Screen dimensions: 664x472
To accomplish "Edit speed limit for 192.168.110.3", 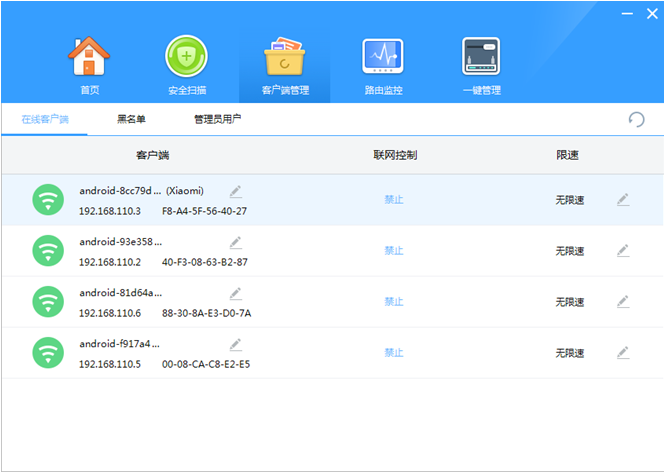I will click(622, 200).
